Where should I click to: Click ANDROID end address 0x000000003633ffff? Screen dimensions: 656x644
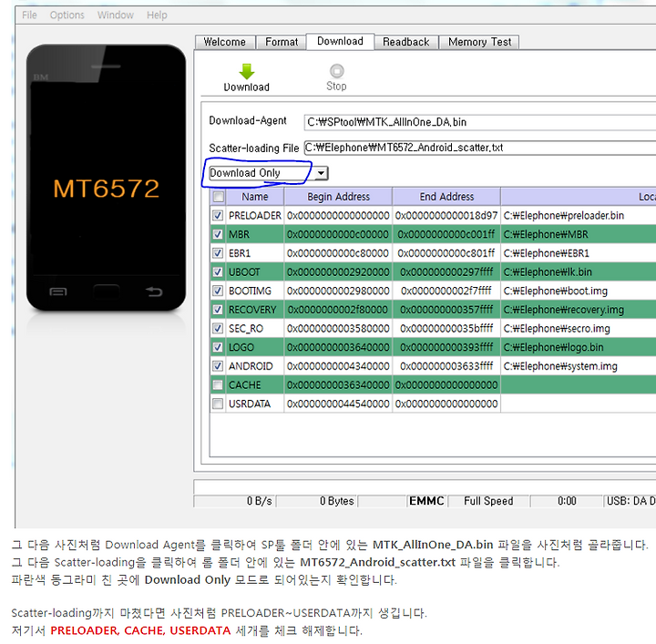(446, 366)
